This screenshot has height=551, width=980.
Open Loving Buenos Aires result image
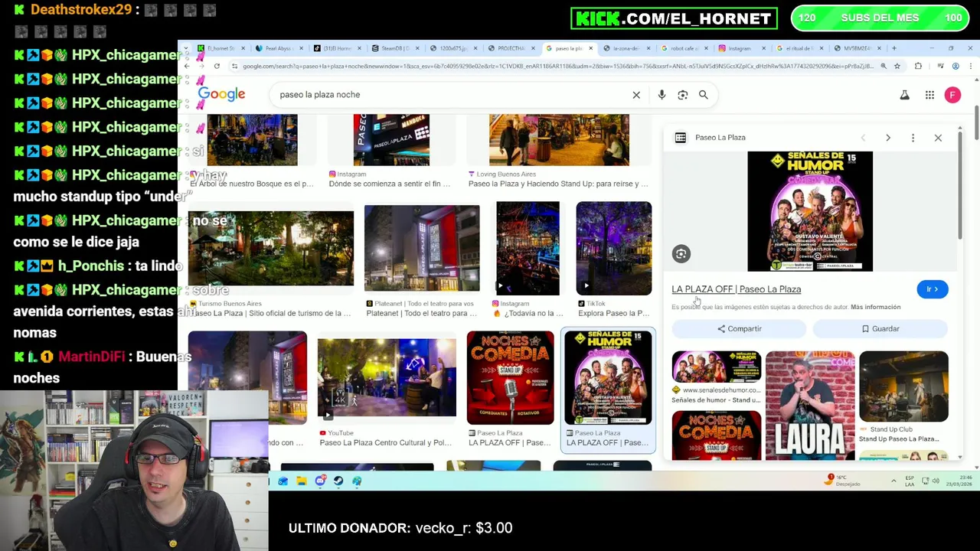tap(559, 140)
